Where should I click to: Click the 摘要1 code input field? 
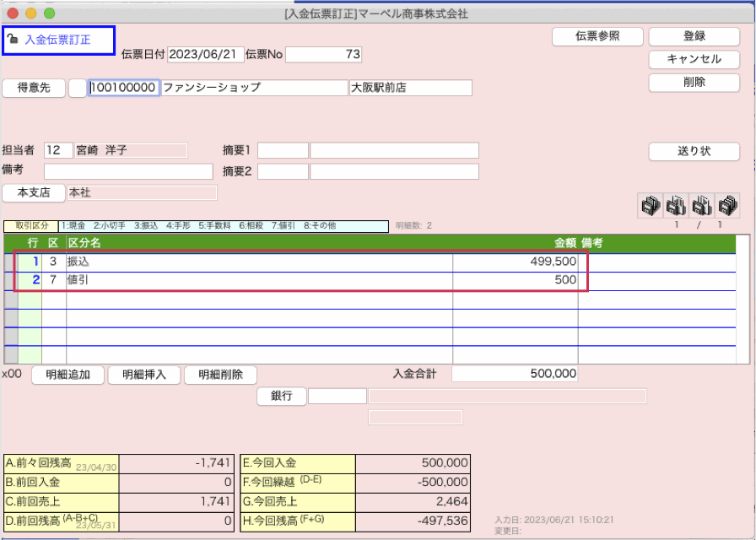[x=283, y=150]
